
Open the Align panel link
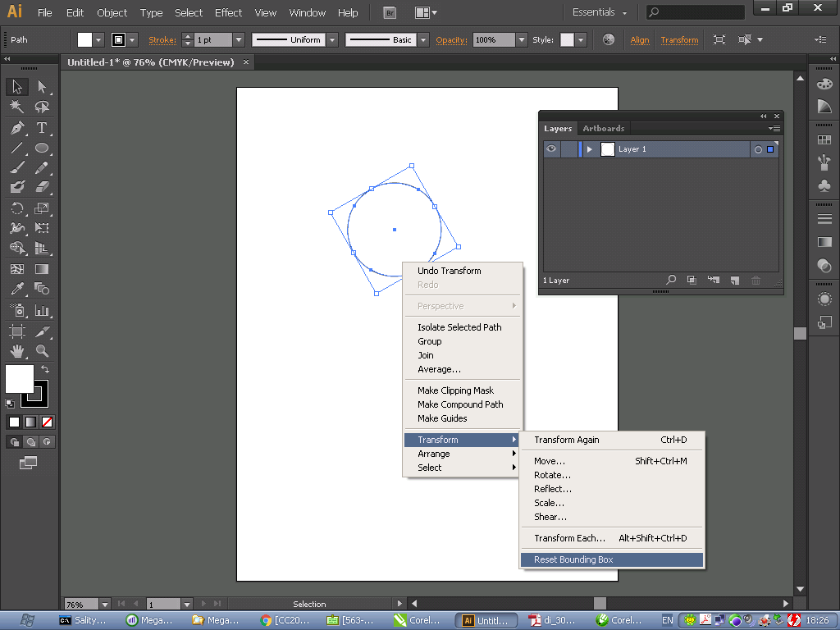pyautogui.click(x=640, y=39)
